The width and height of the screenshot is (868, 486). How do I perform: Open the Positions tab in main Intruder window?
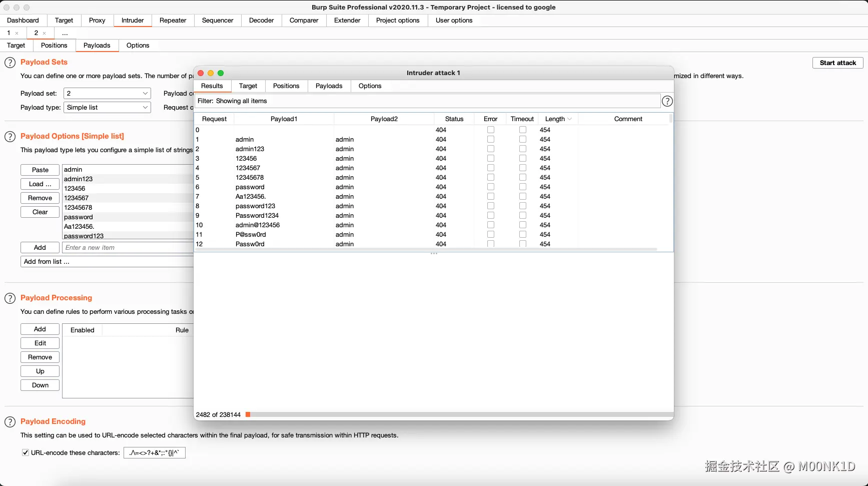click(54, 46)
